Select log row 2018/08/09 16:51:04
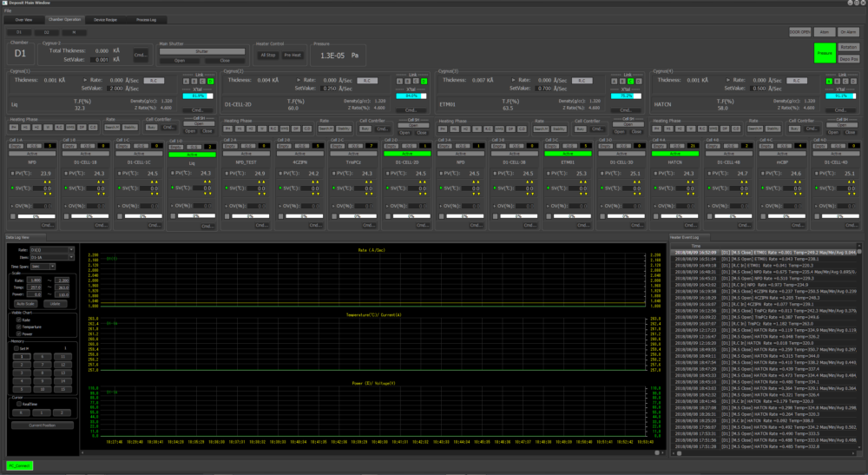The height and width of the screenshot is (475, 868). click(x=764, y=259)
